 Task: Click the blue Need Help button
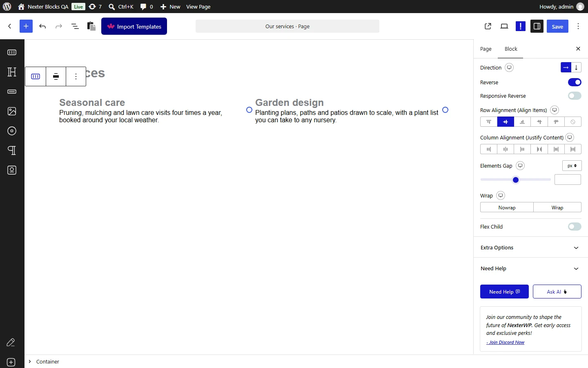pyautogui.click(x=504, y=292)
